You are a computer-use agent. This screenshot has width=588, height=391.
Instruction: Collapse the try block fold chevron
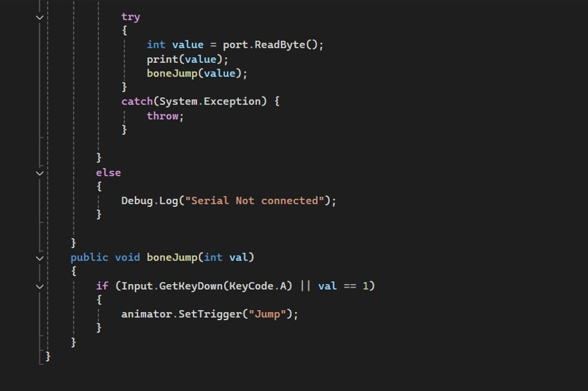[40, 17]
